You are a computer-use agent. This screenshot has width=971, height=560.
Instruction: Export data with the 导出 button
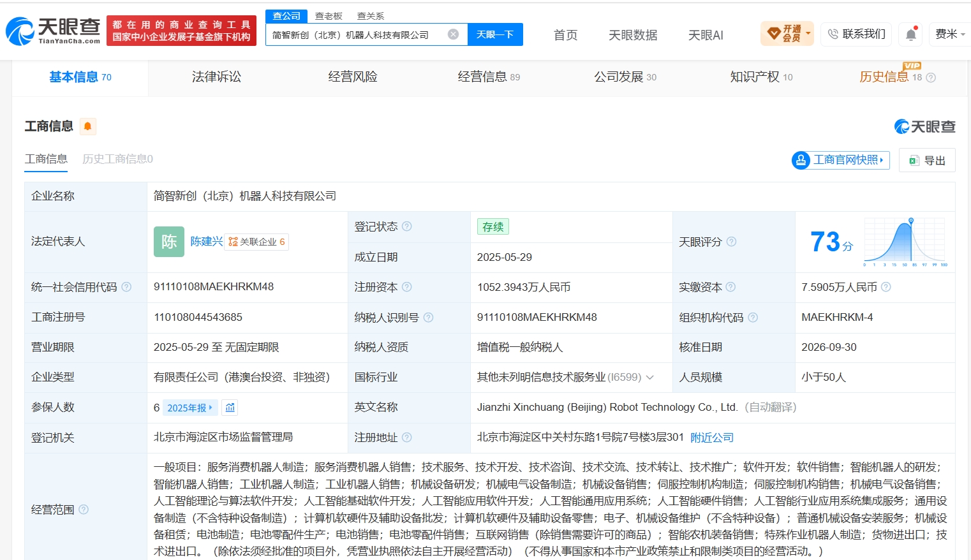point(927,160)
